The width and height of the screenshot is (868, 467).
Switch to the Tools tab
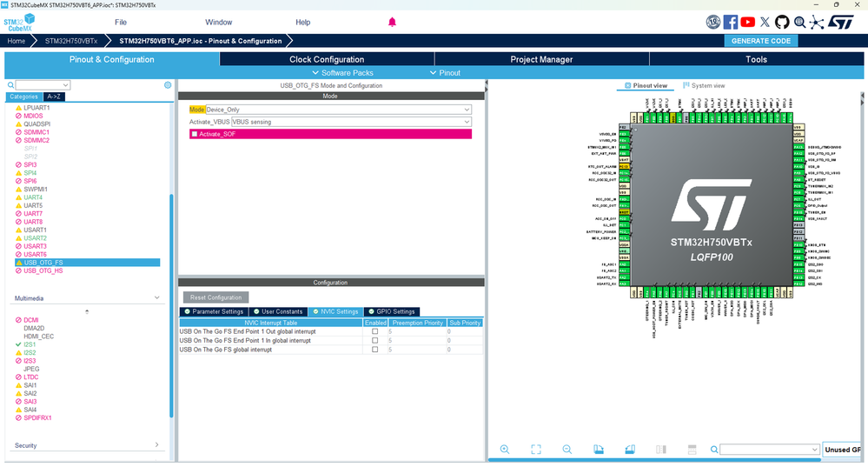pyautogui.click(x=756, y=59)
